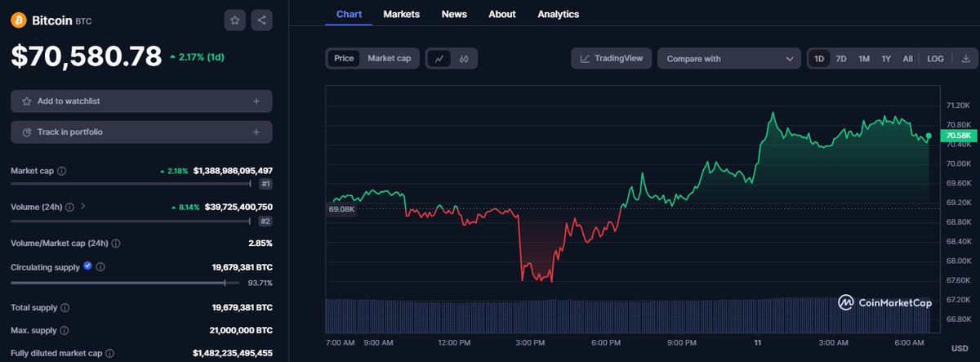Set chart range to All
The height and width of the screenshot is (362, 980).
[907, 59]
